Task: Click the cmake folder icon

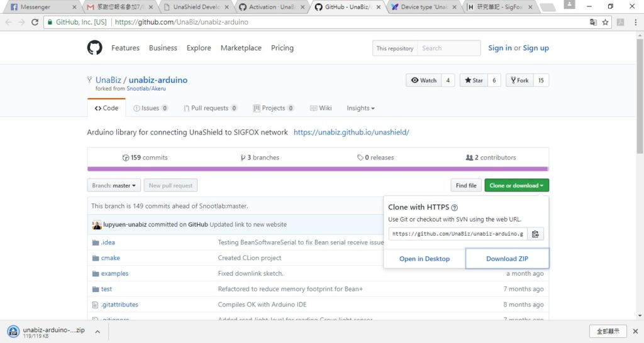Action: (x=96, y=258)
